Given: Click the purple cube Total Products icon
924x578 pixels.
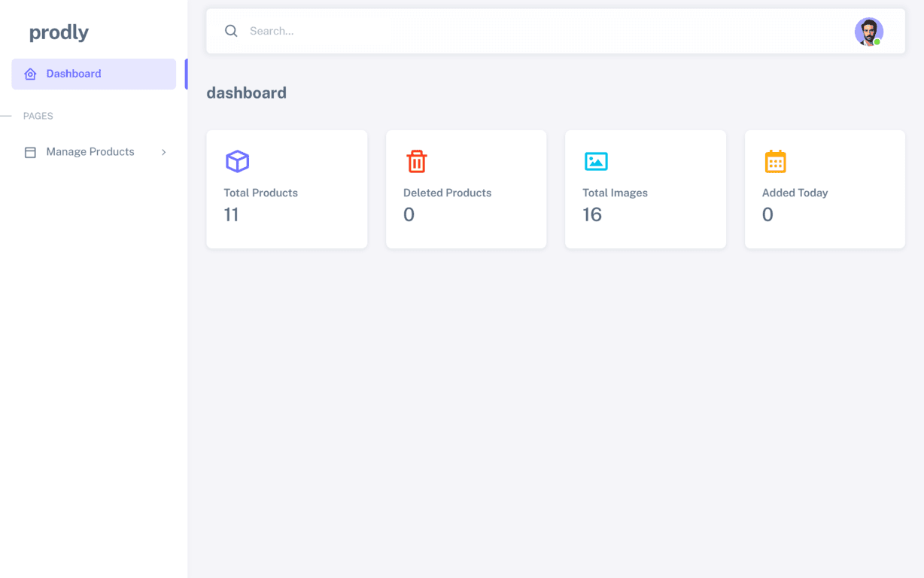Looking at the screenshot, I should point(237,161).
